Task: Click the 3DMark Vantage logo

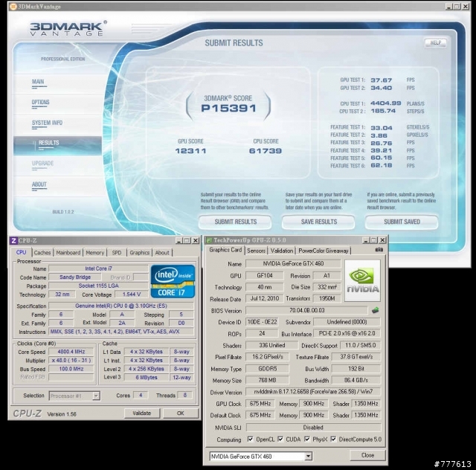Action: [68, 28]
